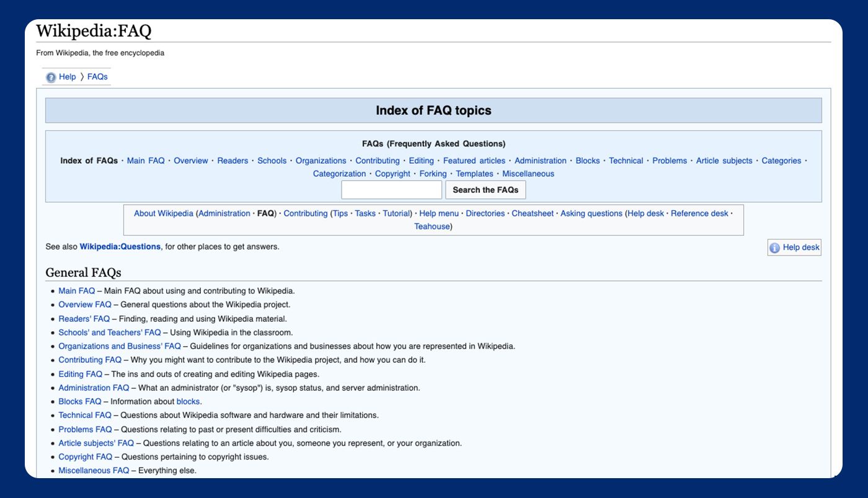Click the About Wikipedia link
Image resolution: width=868 pixels, height=498 pixels.
click(x=164, y=213)
